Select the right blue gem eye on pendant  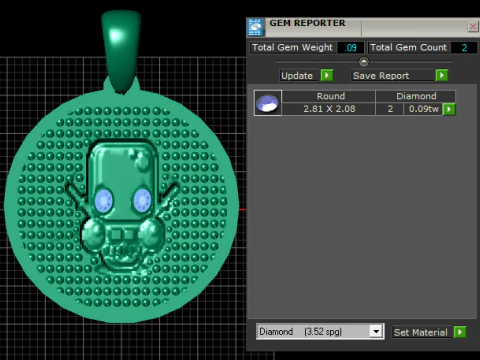(142, 200)
